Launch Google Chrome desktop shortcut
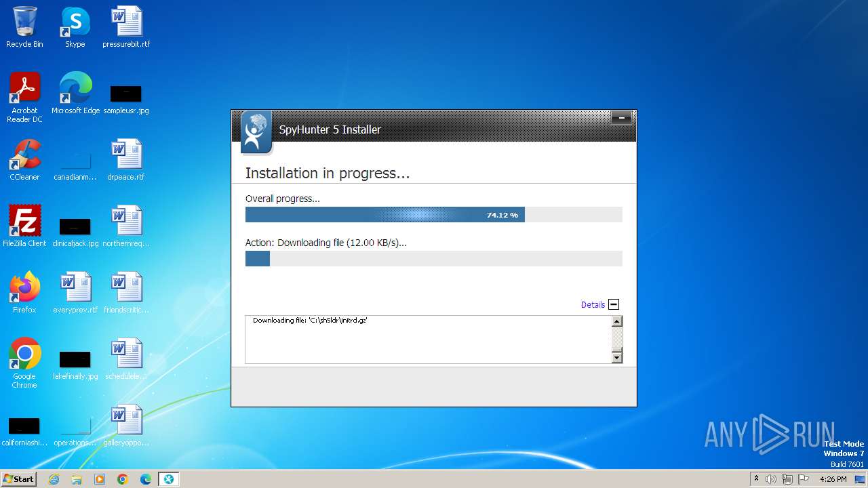The width and height of the screenshot is (868, 488). click(24, 363)
